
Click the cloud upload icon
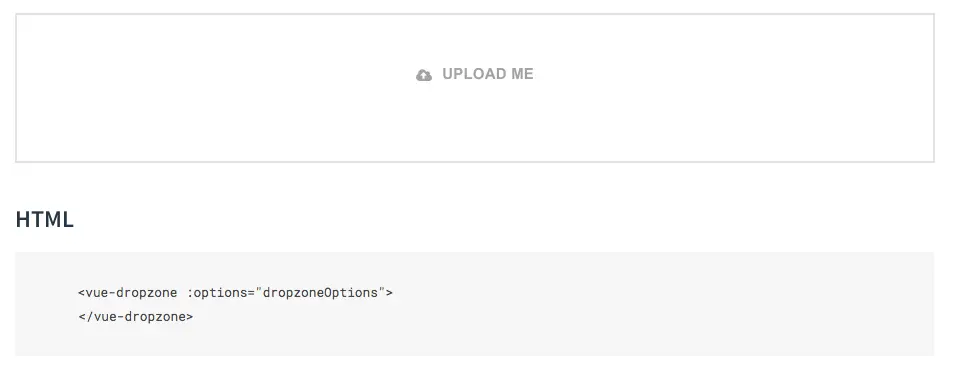coord(424,76)
